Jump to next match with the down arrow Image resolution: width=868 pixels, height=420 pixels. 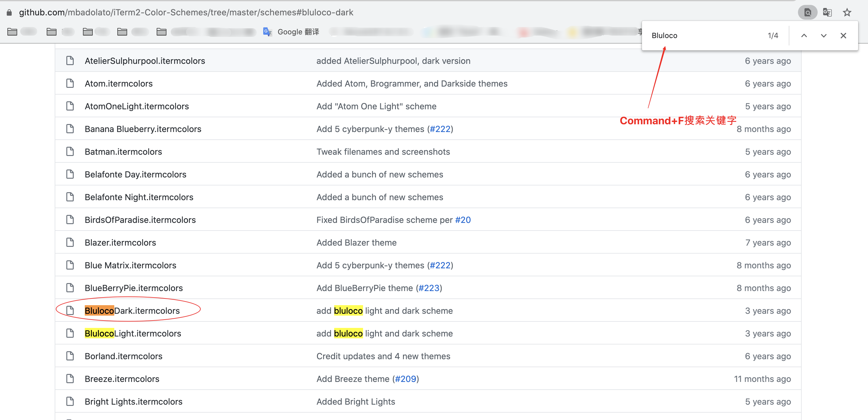pyautogui.click(x=823, y=35)
